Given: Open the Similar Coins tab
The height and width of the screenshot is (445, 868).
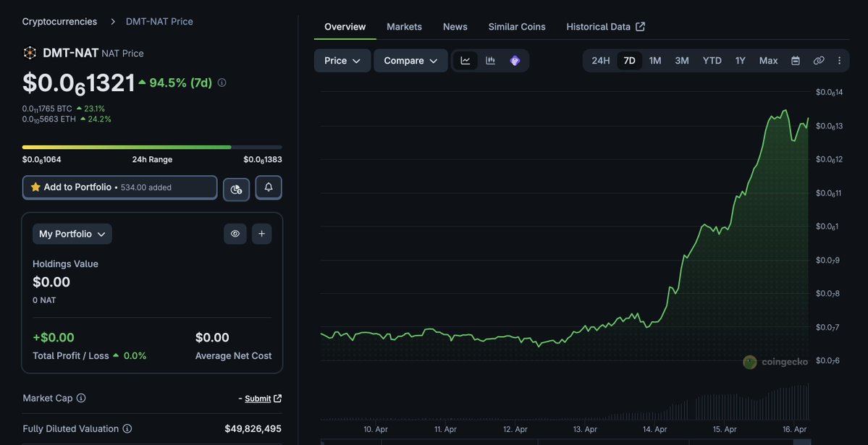Looking at the screenshot, I should (517, 27).
